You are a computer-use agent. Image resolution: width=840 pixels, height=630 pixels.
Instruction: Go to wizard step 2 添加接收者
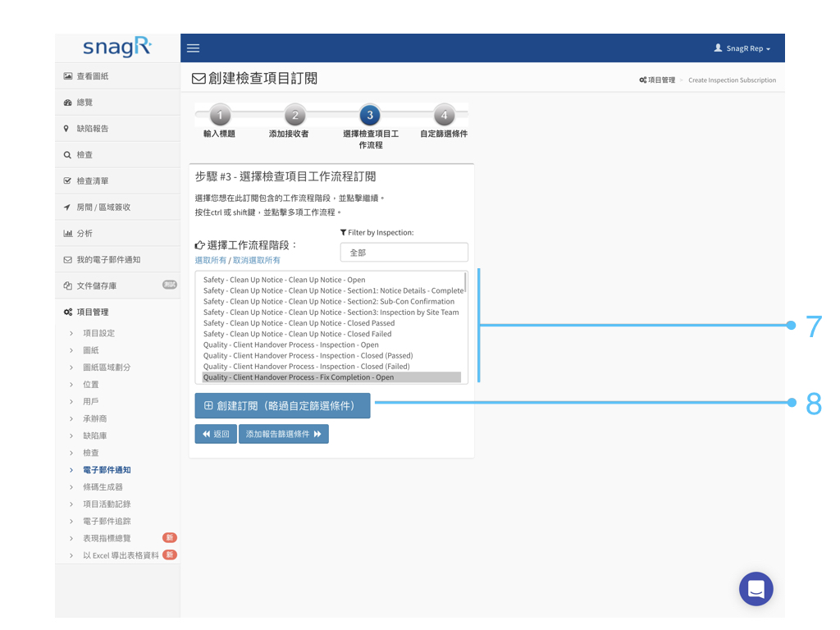click(294, 115)
